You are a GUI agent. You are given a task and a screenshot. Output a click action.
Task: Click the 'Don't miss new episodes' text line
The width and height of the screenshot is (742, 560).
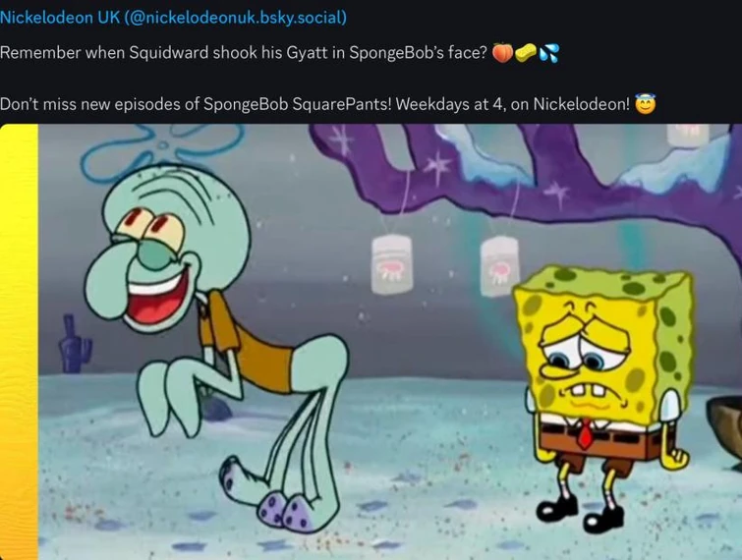click(315, 104)
